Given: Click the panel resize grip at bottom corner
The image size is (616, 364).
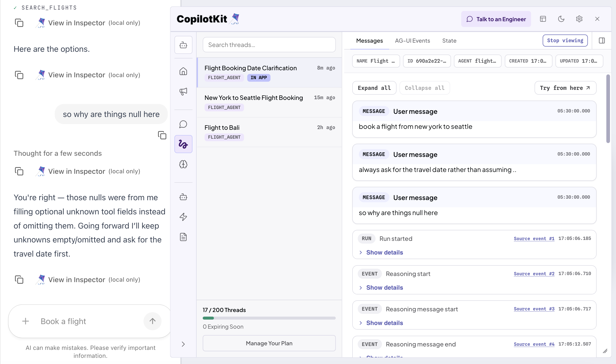Looking at the screenshot, I should [605, 351].
